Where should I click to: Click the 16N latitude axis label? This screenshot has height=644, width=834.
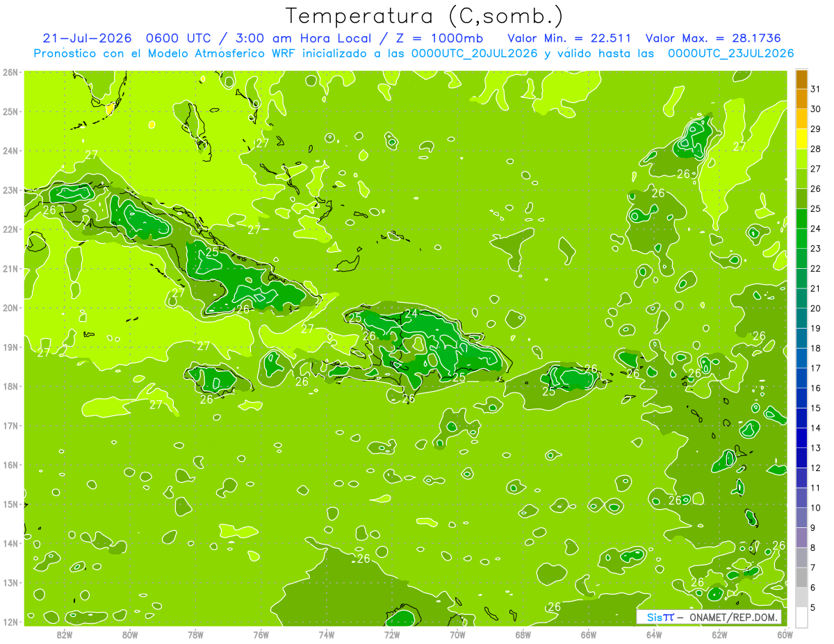(10, 465)
